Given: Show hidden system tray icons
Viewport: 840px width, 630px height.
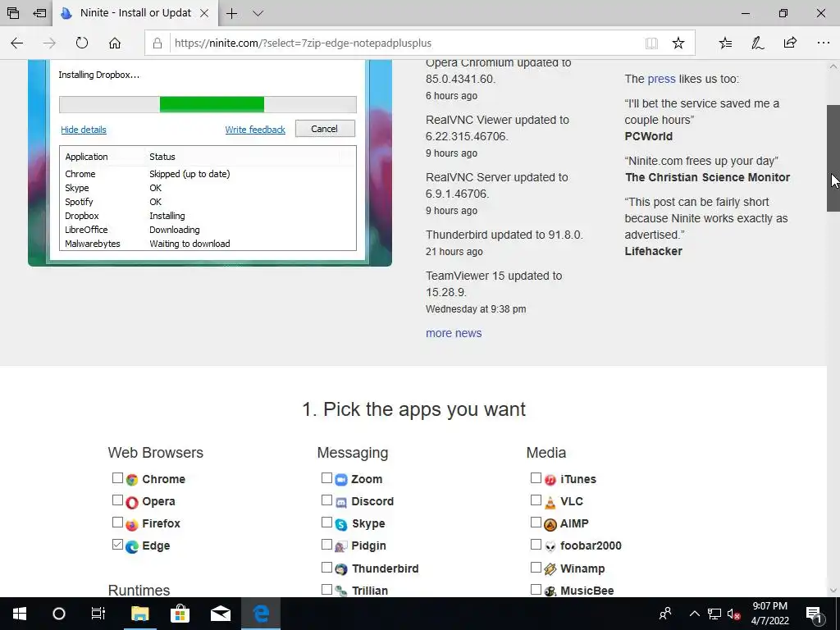Looking at the screenshot, I should (694, 614).
